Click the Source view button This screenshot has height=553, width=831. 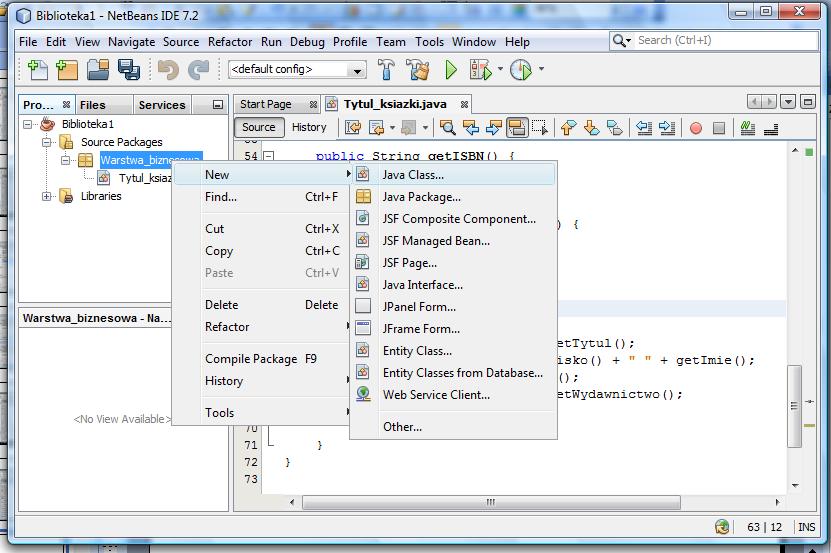point(259,127)
